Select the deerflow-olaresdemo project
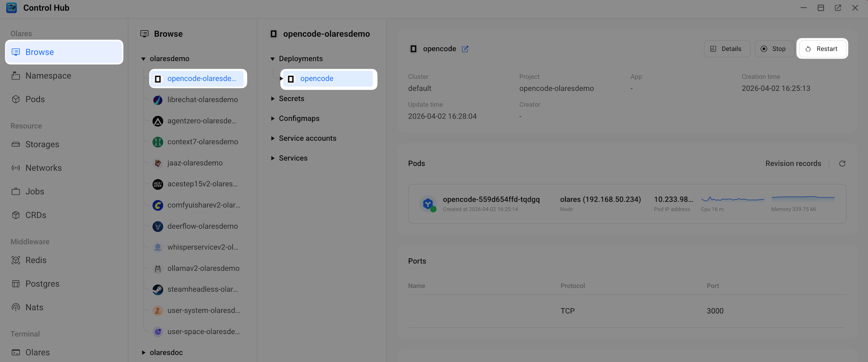The height and width of the screenshot is (362, 868). 202,226
